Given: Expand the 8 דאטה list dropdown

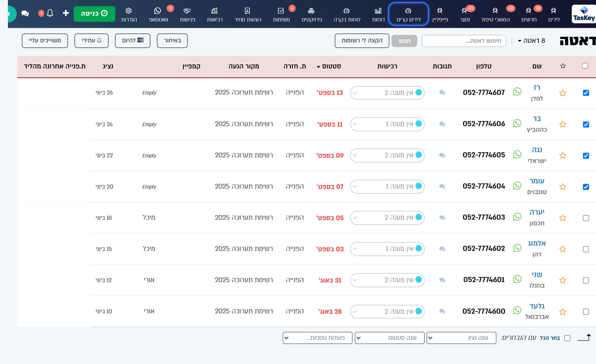Looking at the screenshot, I should click(531, 41).
